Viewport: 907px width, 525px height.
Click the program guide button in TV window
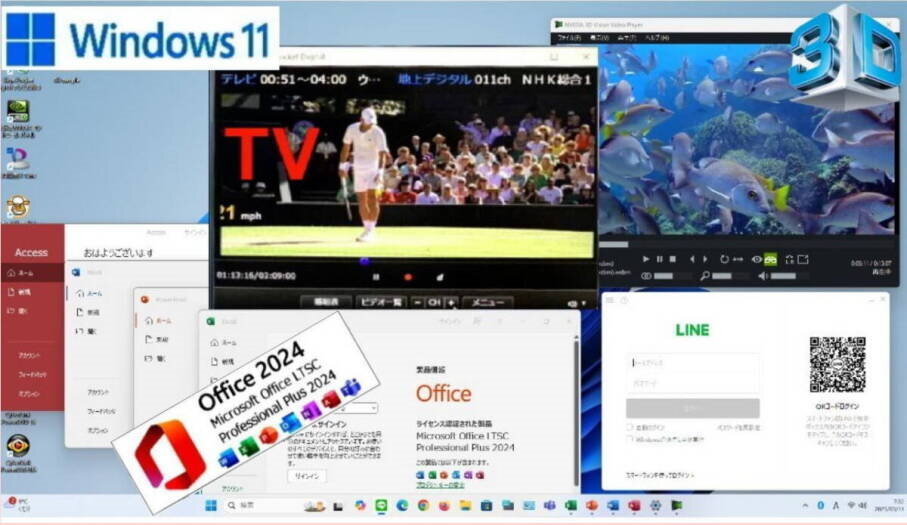pos(326,302)
